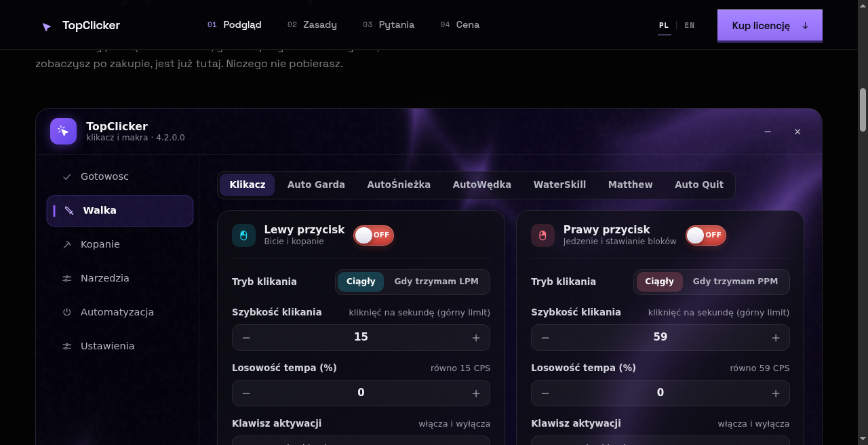868x445 pixels.
Task: Decrease right button Losowość tempa
Action: tap(545, 393)
